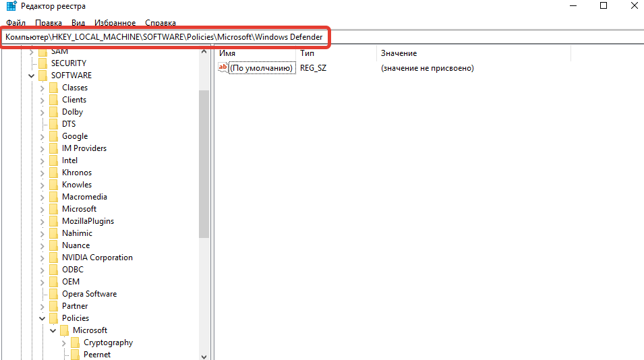Select the NVIDIA Corporation folder icon
This screenshot has height=360, width=644.
coord(54,258)
